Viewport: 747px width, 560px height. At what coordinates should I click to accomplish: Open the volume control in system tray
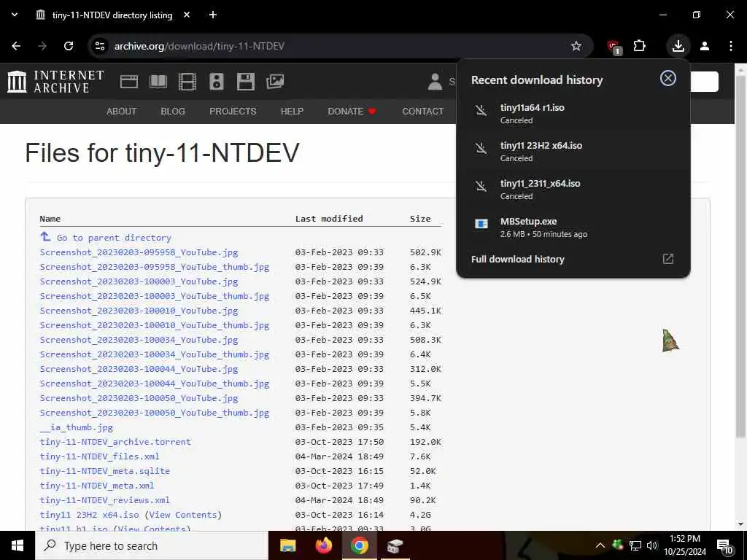[x=651, y=545]
